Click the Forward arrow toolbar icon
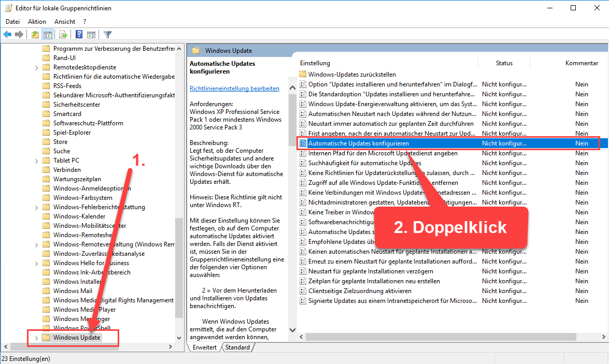Viewport: 609px width, 364px height. click(19, 35)
